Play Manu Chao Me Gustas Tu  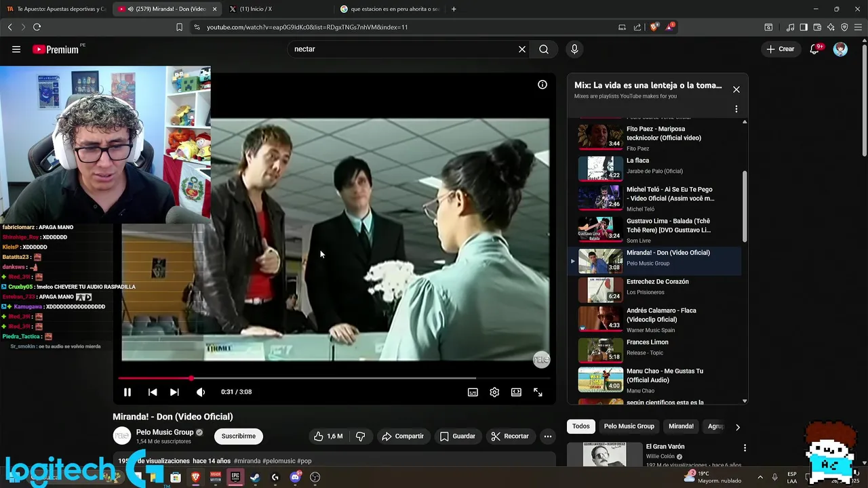(654, 380)
